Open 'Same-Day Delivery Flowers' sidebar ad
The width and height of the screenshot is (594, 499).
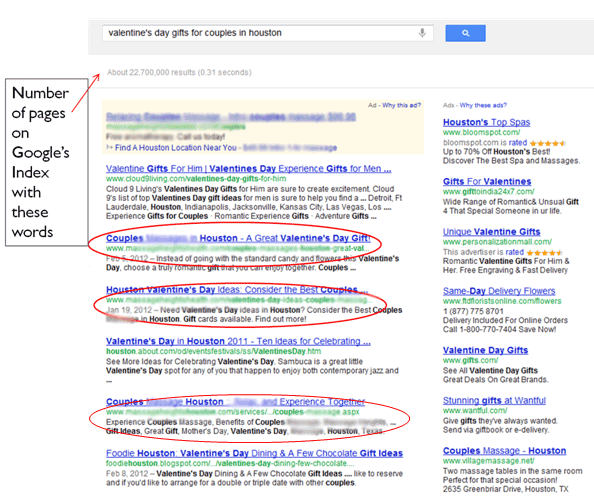(x=499, y=291)
